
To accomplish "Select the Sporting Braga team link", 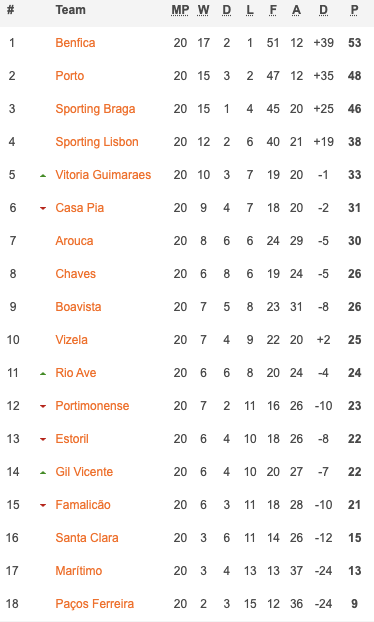I will point(95,109).
